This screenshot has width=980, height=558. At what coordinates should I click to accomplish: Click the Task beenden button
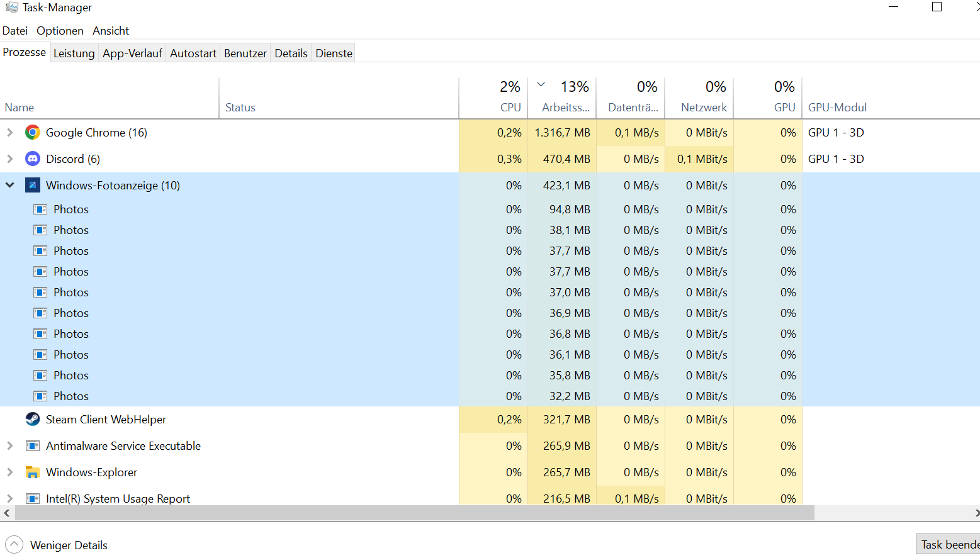948,545
